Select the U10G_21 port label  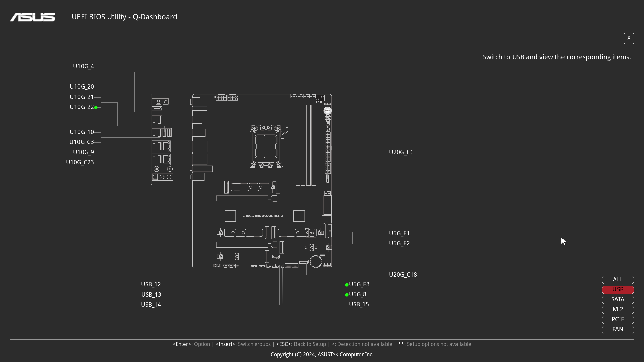click(x=82, y=97)
